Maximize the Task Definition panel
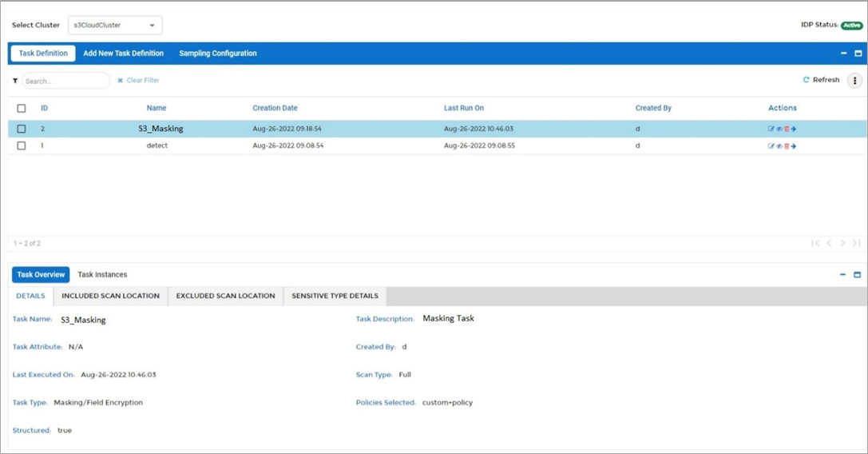The image size is (868, 454). [x=858, y=54]
